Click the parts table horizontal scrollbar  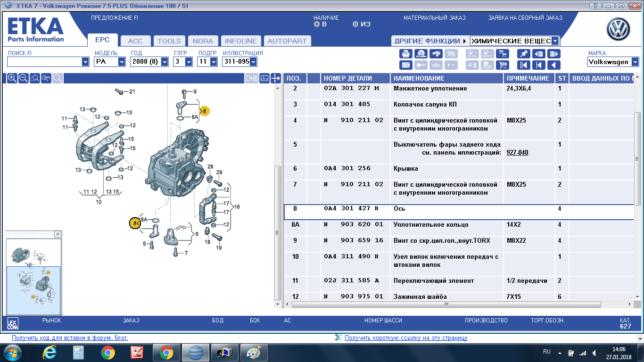pos(446,304)
